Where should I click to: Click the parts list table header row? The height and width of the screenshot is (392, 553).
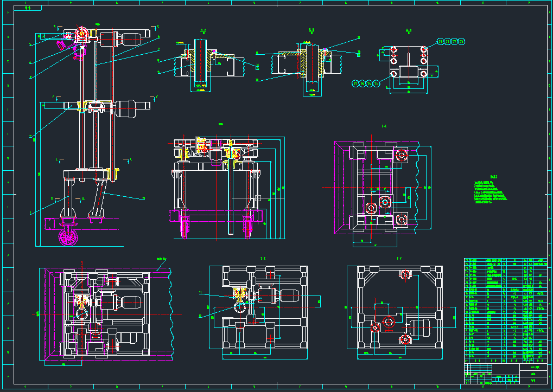(x=506, y=361)
